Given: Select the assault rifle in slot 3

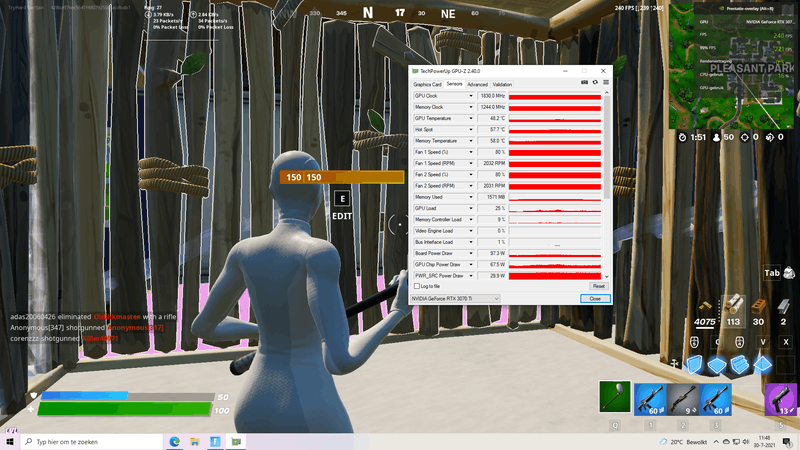Looking at the screenshot, I should coord(715,399).
